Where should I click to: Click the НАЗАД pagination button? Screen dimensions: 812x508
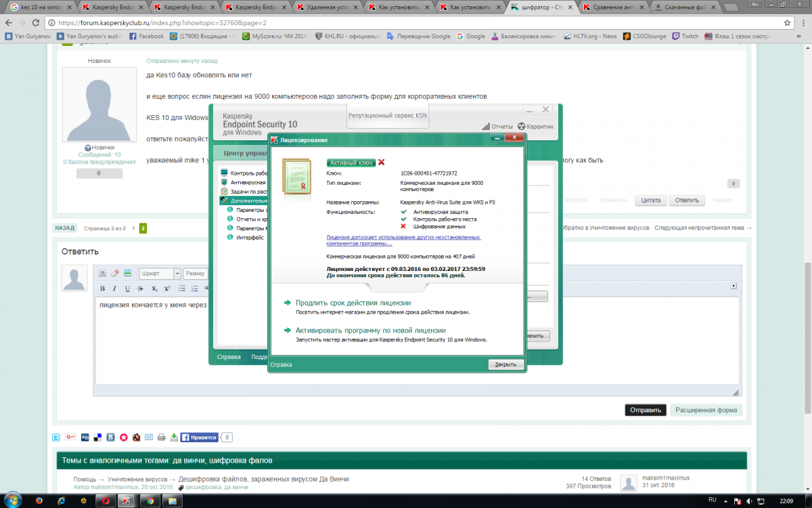click(65, 228)
